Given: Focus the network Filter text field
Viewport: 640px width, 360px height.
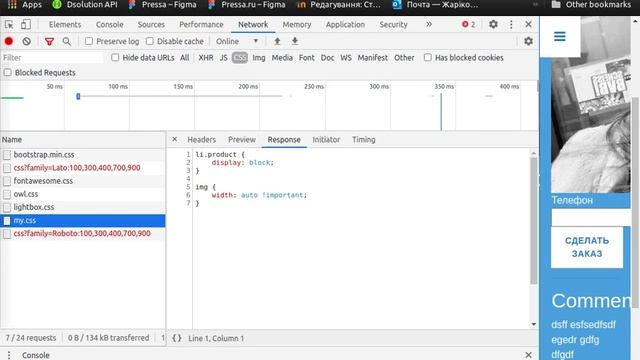Looking at the screenshot, I should coord(53,58).
